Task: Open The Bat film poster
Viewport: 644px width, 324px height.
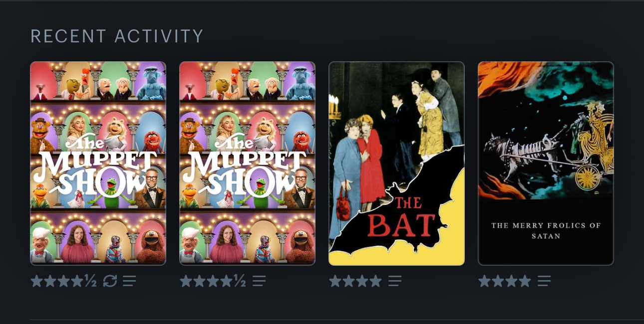Action: pyautogui.click(x=397, y=163)
